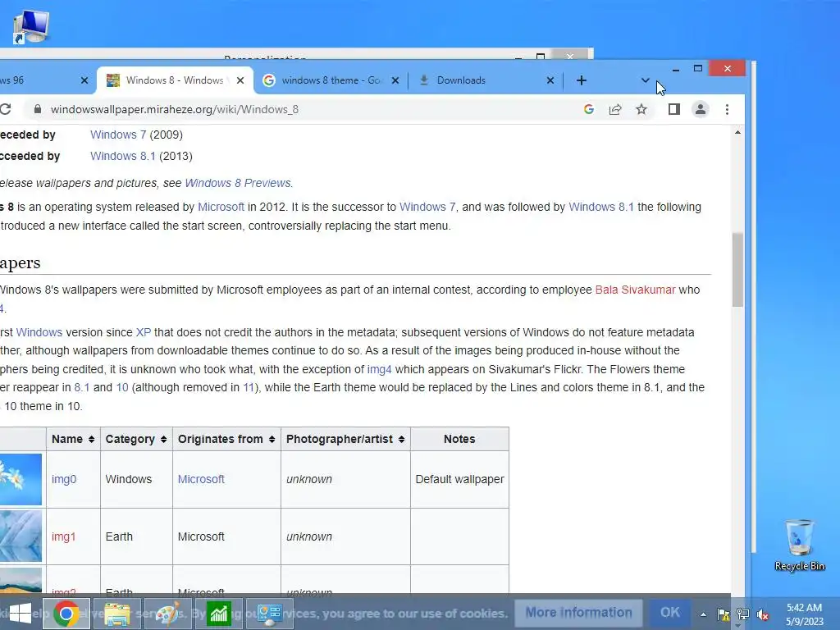
Task: Open the Chrome profile avatar
Action: 701,109
